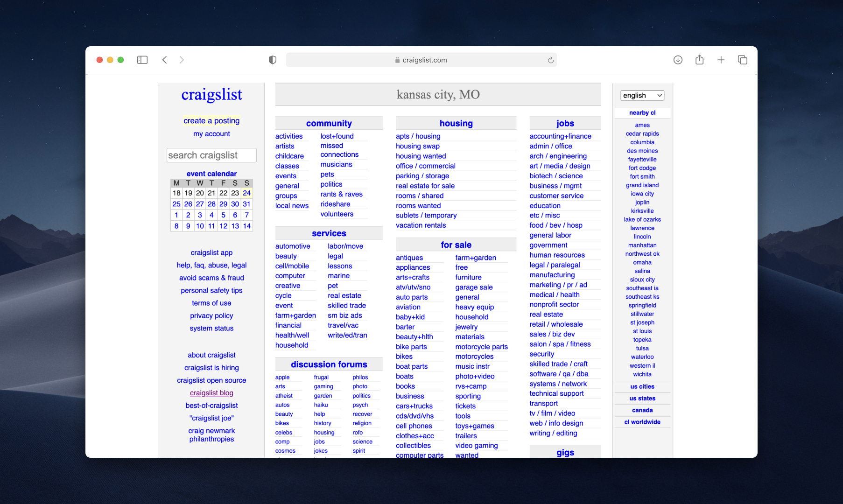Go to my account
The width and height of the screenshot is (843, 504).
[211, 133]
